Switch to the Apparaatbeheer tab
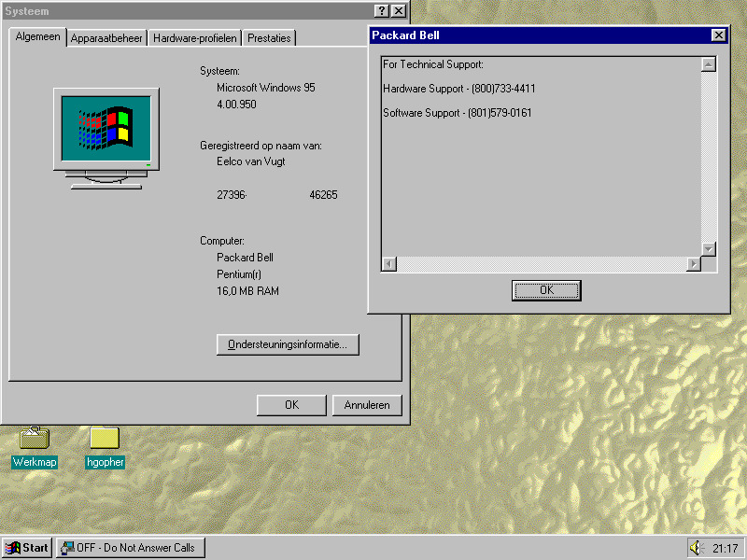The width and height of the screenshot is (747, 560). coord(106,38)
